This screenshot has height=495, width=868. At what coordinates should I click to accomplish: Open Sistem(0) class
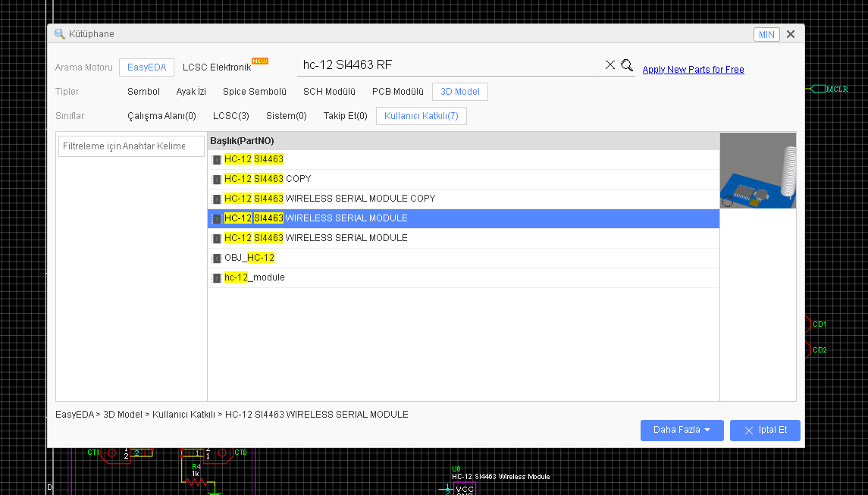(287, 116)
